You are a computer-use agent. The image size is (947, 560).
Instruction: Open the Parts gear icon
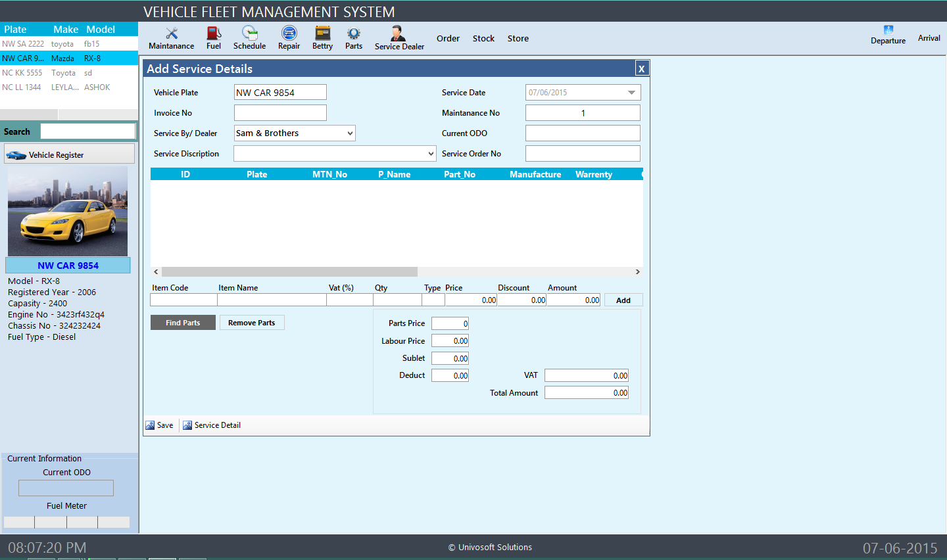(x=354, y=34)
